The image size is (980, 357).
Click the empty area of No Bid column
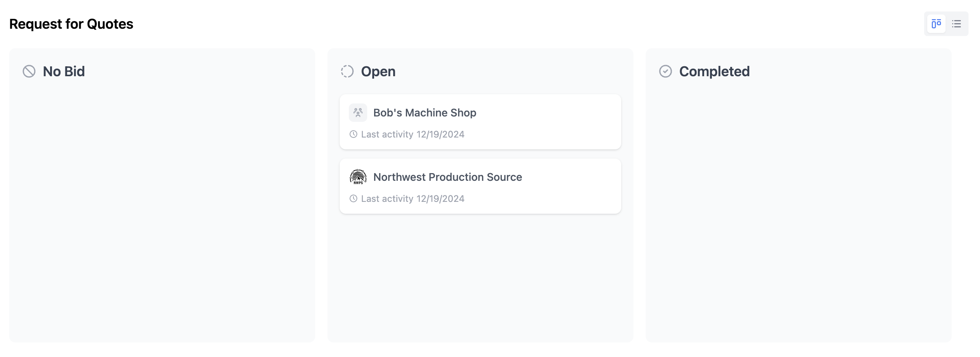(162, 211)
